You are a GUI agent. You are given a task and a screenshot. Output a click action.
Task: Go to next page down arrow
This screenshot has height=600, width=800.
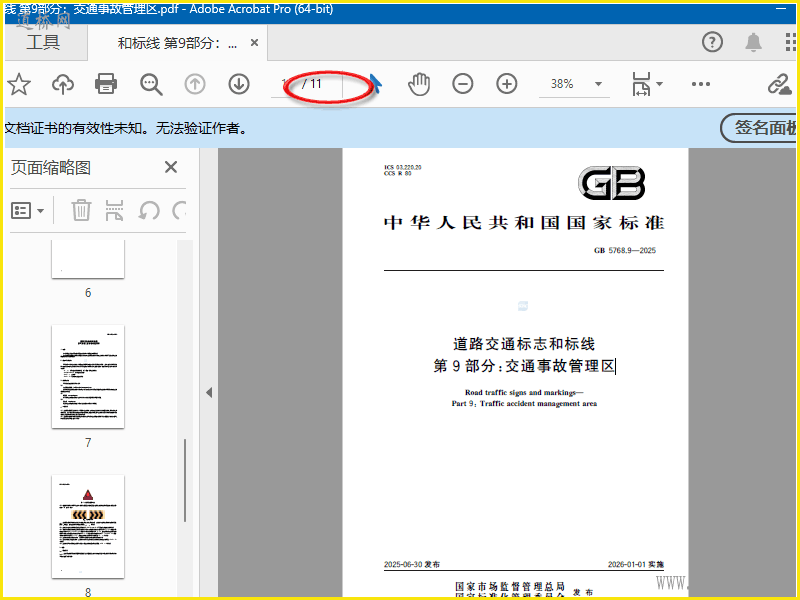(239, 84)
